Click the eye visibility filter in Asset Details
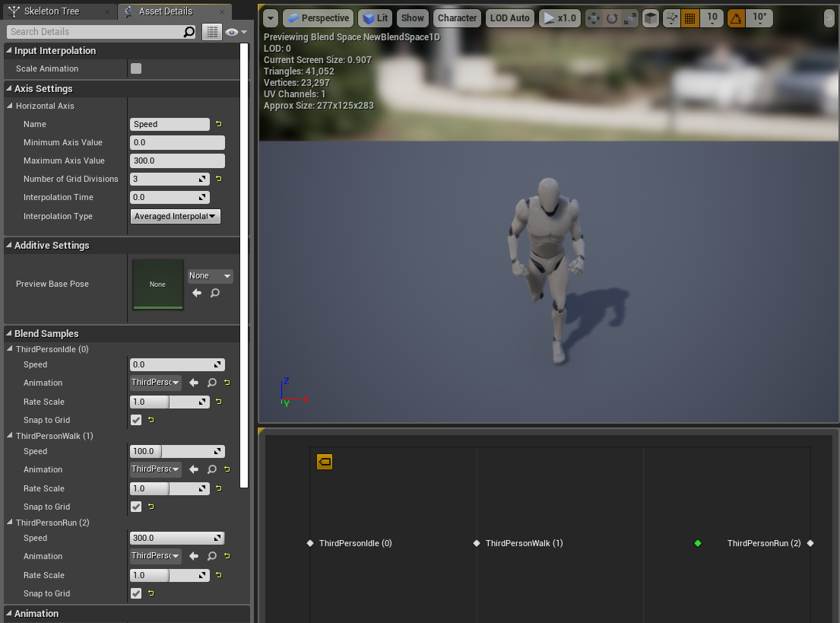 coord(230,31)
